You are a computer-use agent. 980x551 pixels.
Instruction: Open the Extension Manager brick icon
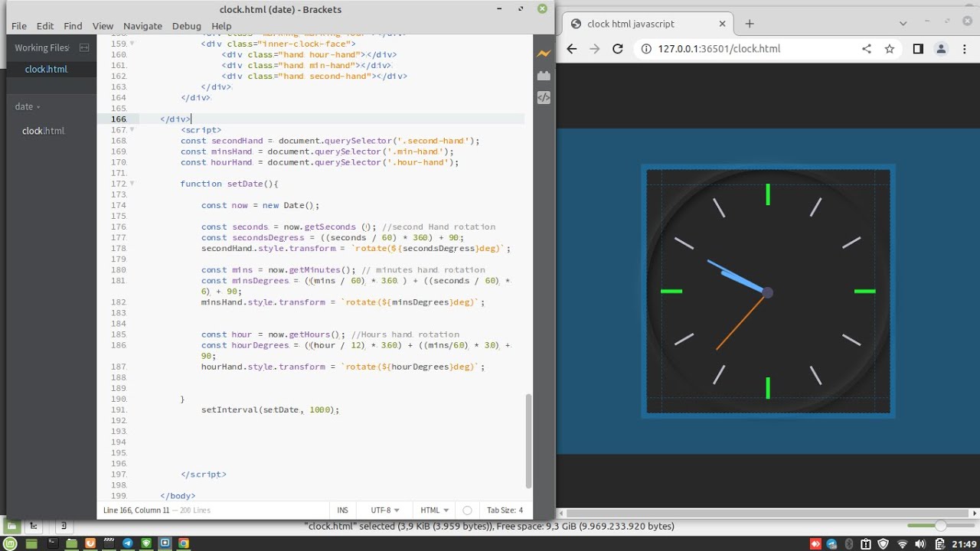click(544, 76)
